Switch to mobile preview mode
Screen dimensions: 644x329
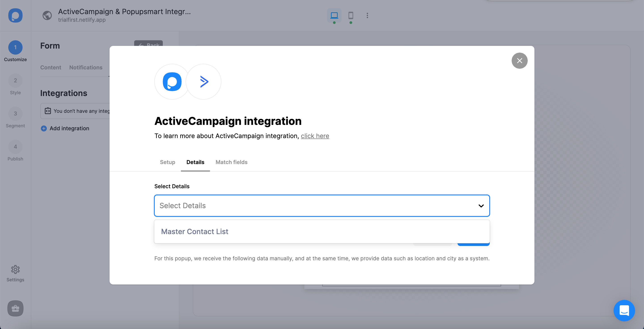pyautogui.click(x=350, y=15)
